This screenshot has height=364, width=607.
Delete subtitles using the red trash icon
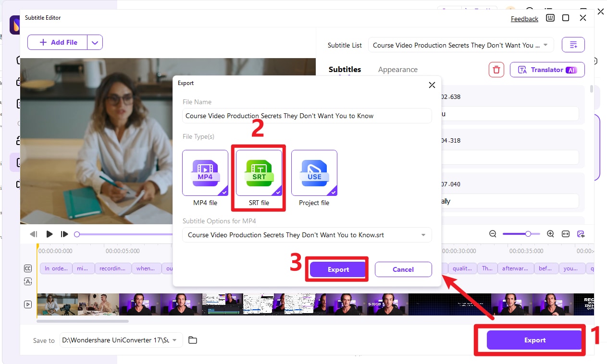tap(496, 69)
